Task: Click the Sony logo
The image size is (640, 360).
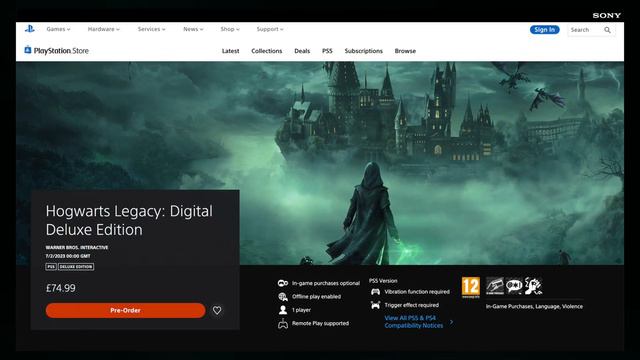Action: 607,16
